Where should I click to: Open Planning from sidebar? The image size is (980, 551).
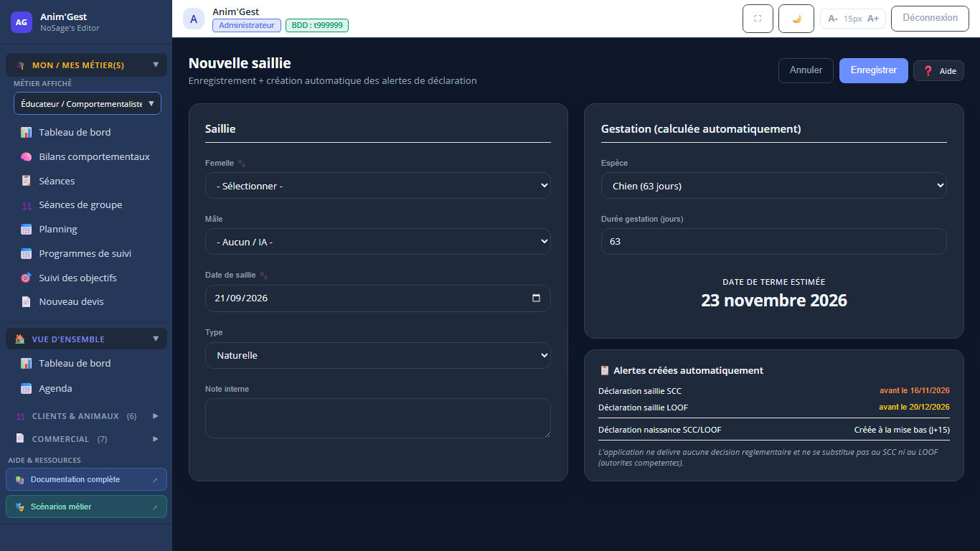86,230
